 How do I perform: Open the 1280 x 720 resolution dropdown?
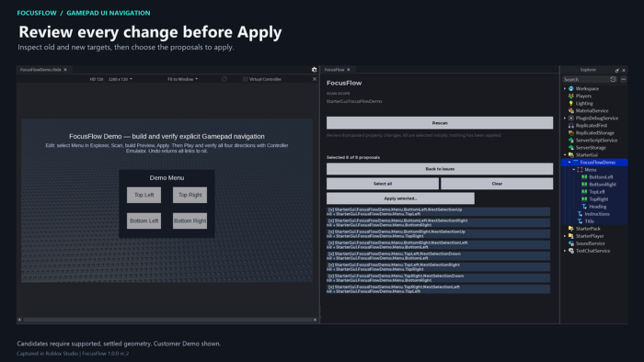pos(121,79)
